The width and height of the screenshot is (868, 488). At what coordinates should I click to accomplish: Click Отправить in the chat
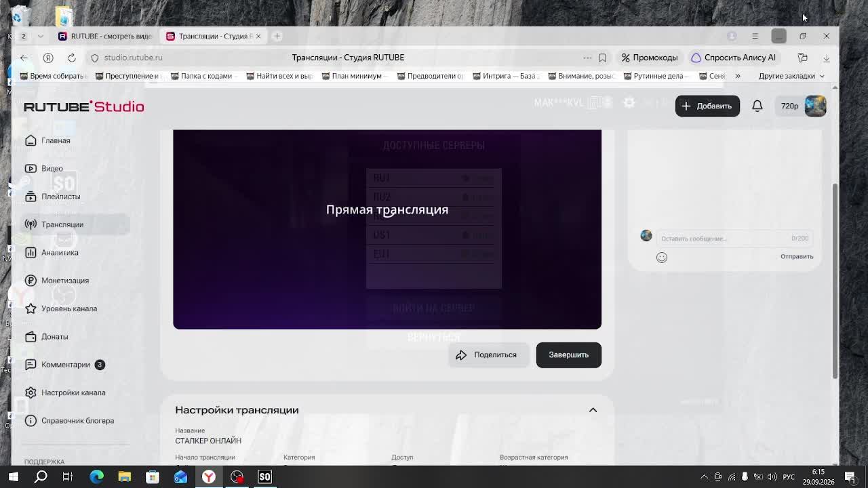tap(797, 256)
